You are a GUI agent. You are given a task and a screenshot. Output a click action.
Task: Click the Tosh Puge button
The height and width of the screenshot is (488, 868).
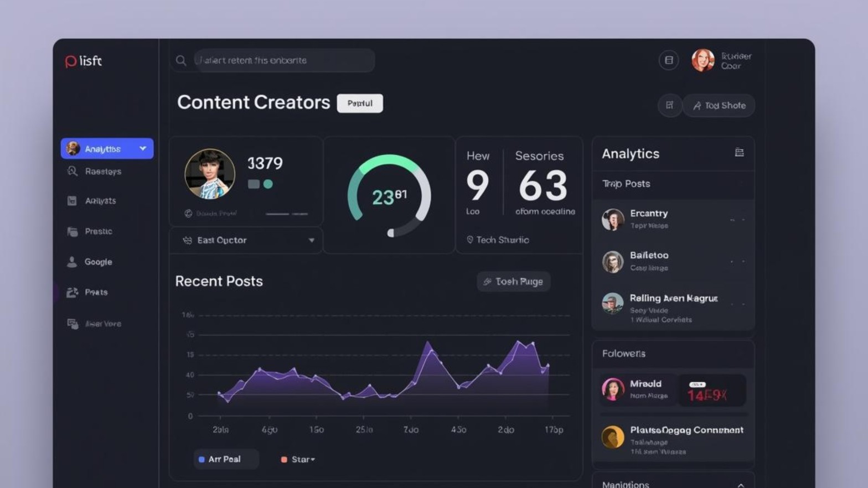(x=513, y=282)
